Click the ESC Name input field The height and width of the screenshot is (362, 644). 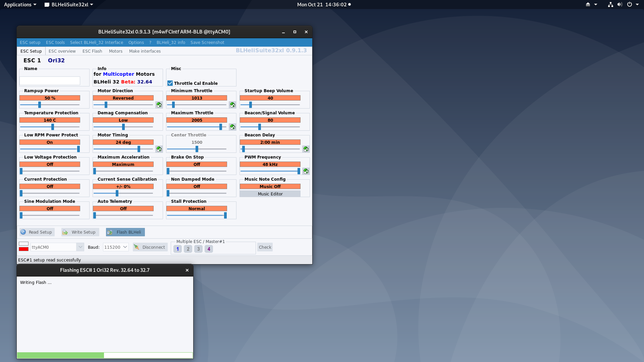(50, 81)
